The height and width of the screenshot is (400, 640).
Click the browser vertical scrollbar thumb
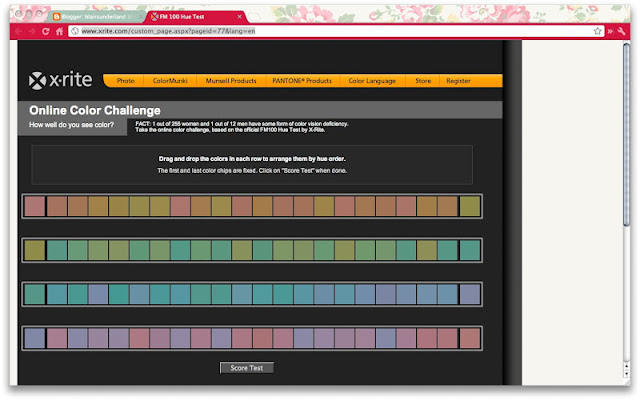point(627,134)
